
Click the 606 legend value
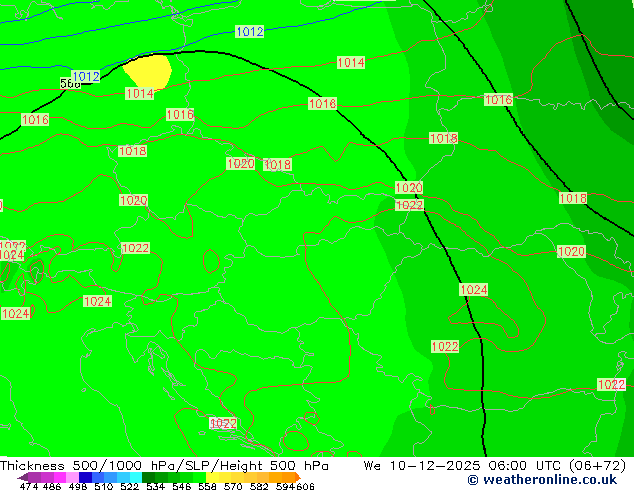click(305, 486)
